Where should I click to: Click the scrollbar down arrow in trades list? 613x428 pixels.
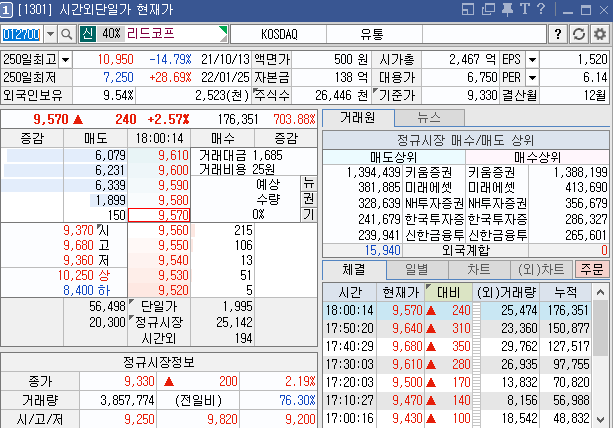coord(600,420)
